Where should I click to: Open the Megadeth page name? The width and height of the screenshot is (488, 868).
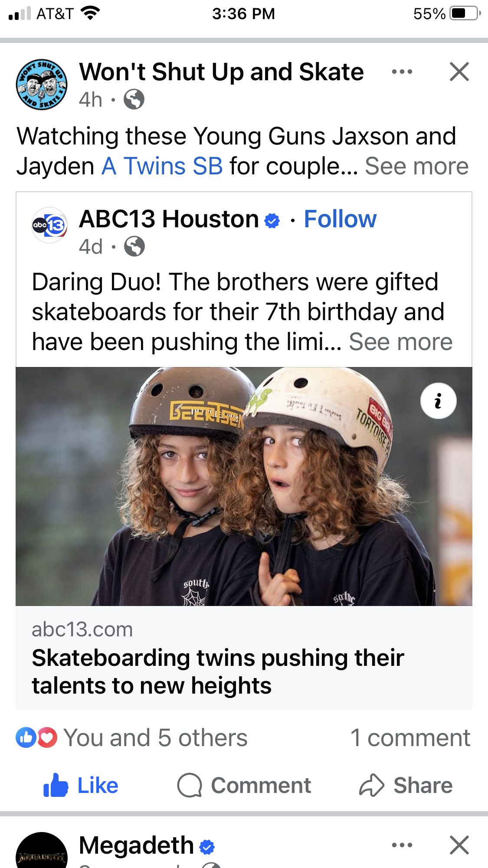(136, 845)
